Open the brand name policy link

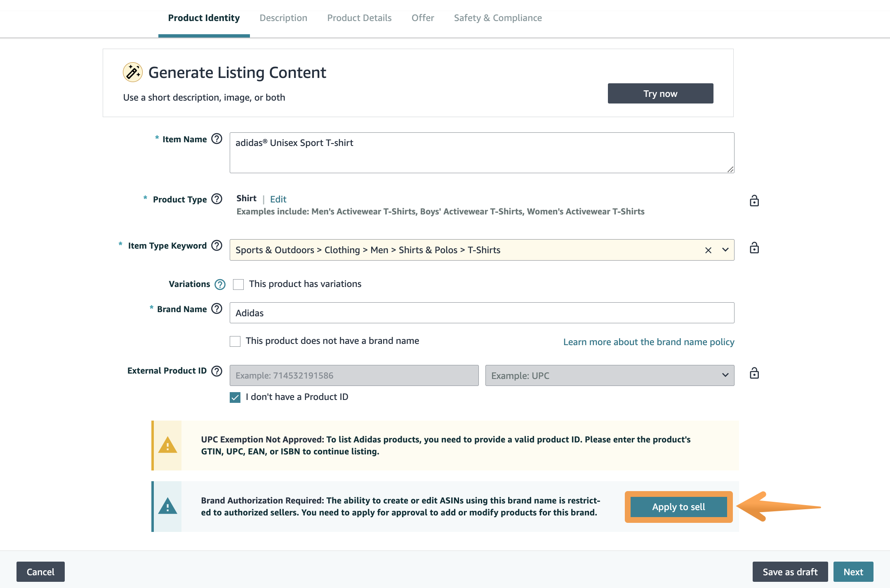(x=649, y=342)
